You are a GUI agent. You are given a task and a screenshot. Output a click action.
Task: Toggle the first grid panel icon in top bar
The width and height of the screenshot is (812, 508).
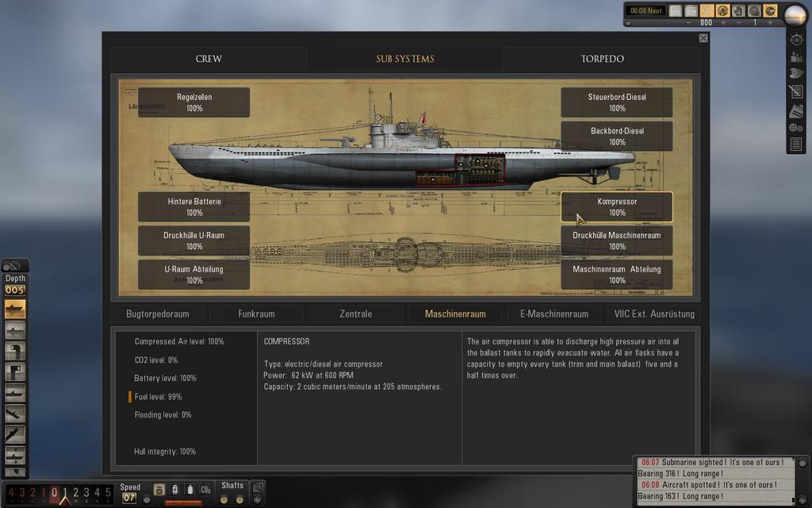[x=676, y=10]
